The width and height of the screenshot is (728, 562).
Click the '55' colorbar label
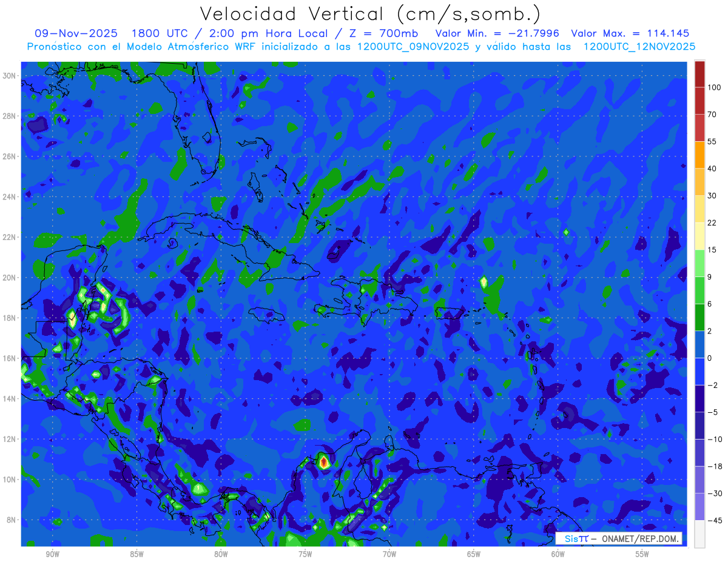712,141
